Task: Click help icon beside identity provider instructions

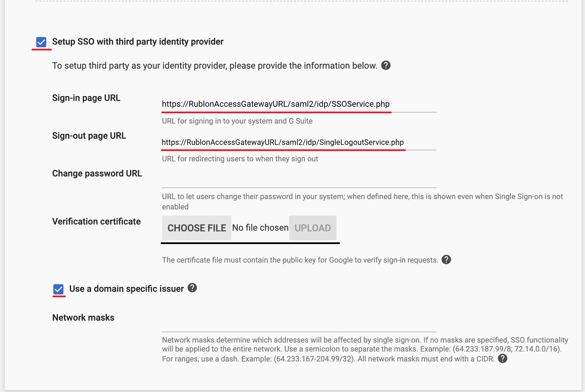Action: point(386,65)
